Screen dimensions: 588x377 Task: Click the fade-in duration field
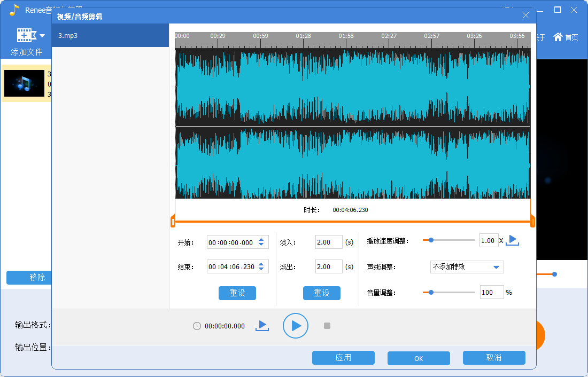(329, 242)
